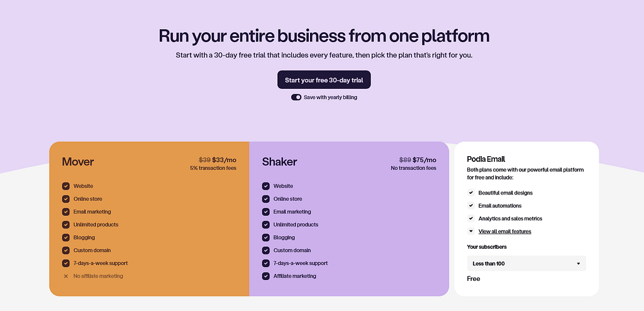The height and width of the screenshot is (311, 644).
Task: Click the Website checkmark icon under Mover
Action: tap(65, 186)
